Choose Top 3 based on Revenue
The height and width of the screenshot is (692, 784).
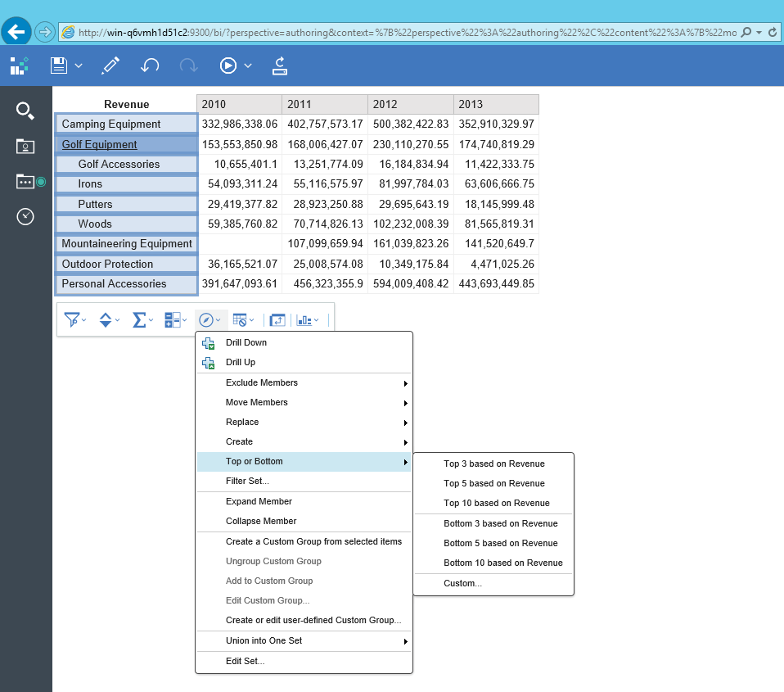click(494, 464)
